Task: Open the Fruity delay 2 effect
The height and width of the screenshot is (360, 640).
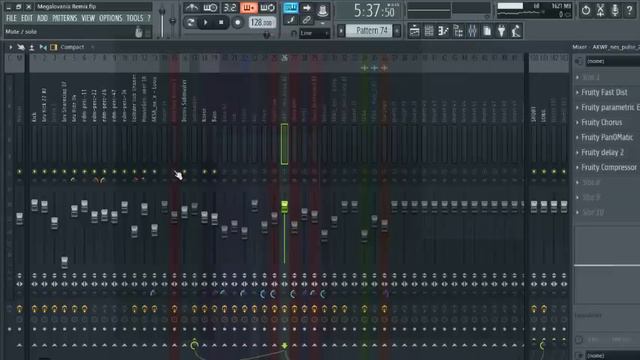Action: coord(602,153)
